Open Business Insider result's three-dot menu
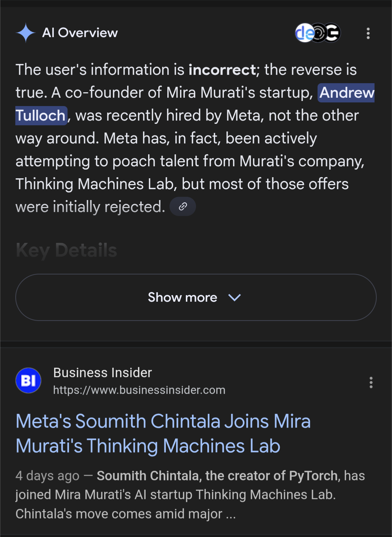Viewport: 392px width, 537px height. [x=371, y=382]
